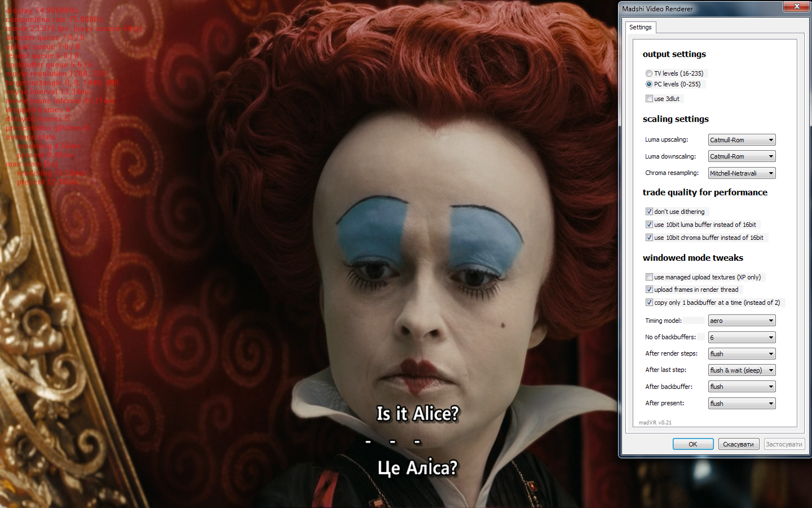Click the "Chroma resampling:" label

coord(672,173)
